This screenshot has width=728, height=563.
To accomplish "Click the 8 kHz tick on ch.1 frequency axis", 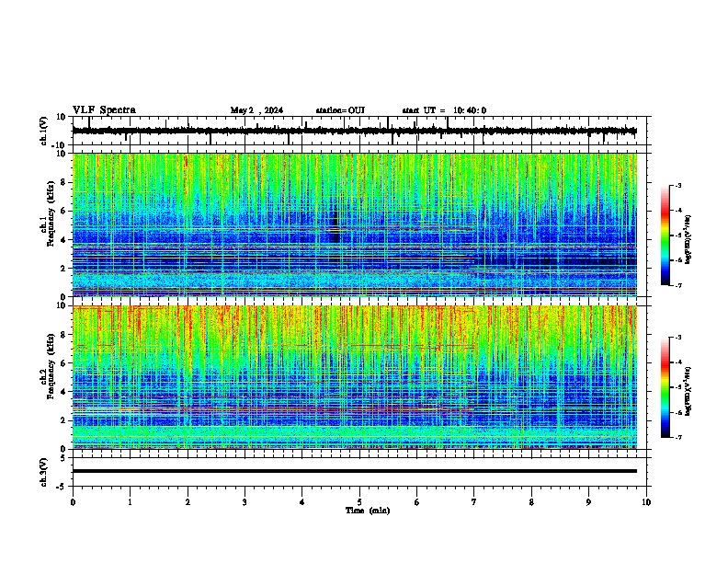I will pos(63,182).
